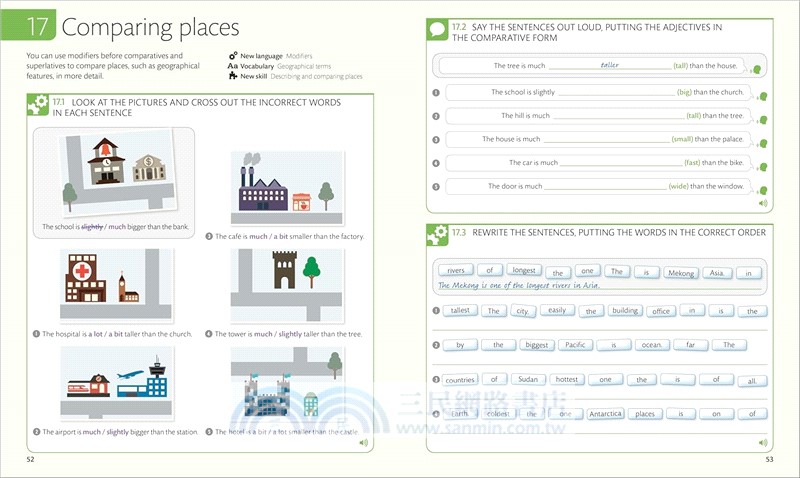This screenshot has width=800, height=478.
Task: Play audio with speaker icon under exercise 17.3
Action: (x=763, y=442)
